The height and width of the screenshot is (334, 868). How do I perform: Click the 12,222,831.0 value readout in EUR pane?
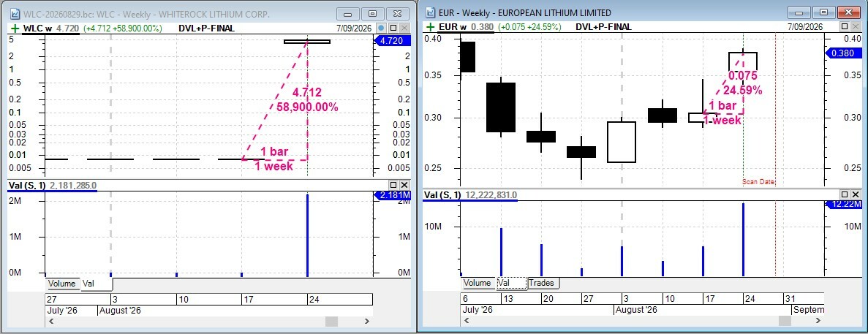coord(491,194)
